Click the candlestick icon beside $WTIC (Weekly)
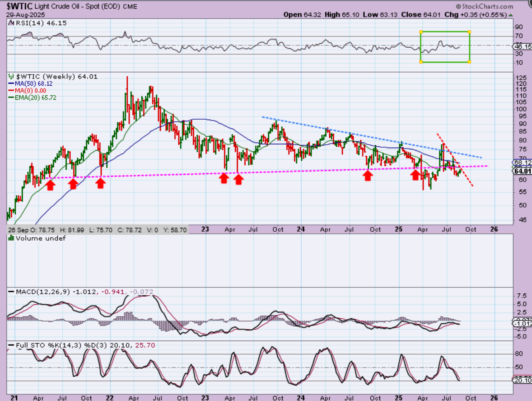 point(10,76)
